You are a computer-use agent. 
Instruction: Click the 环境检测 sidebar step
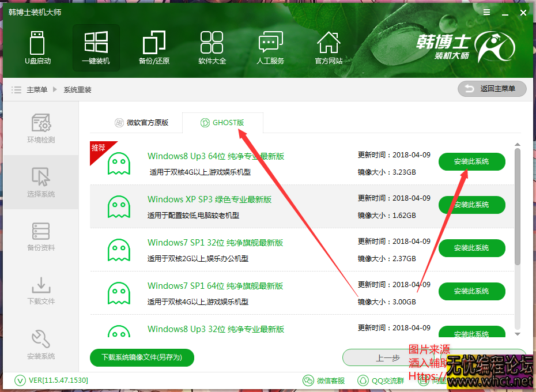pyautogui.click(x=41, y=129)
